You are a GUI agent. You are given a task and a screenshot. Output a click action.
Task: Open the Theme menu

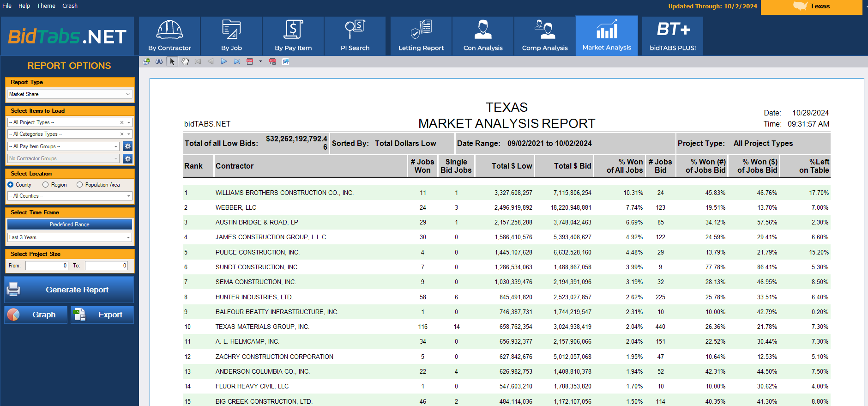click(x=46, y=6)
